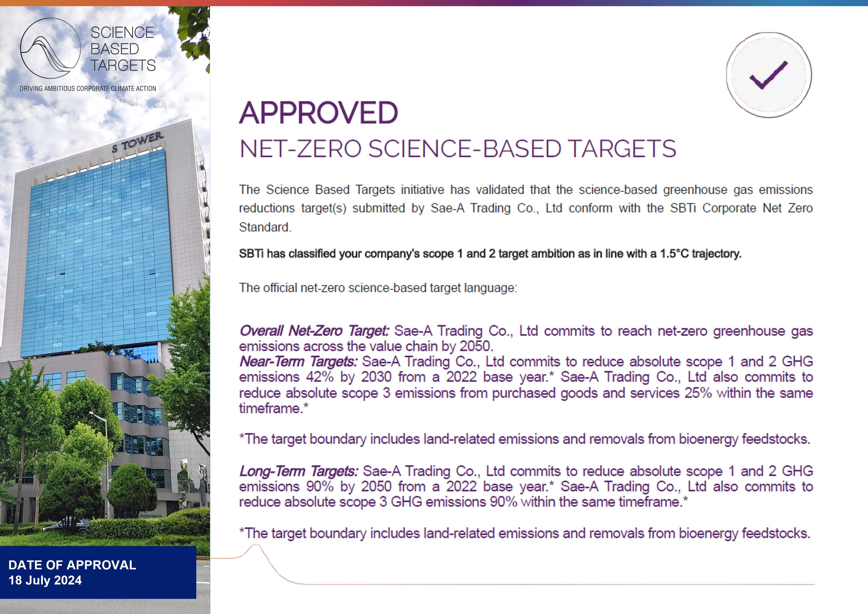Click first bioenergy feedstocks footnote under Near-Term
This screenshot has width=868, height=614.
click(x=525, y=439)
